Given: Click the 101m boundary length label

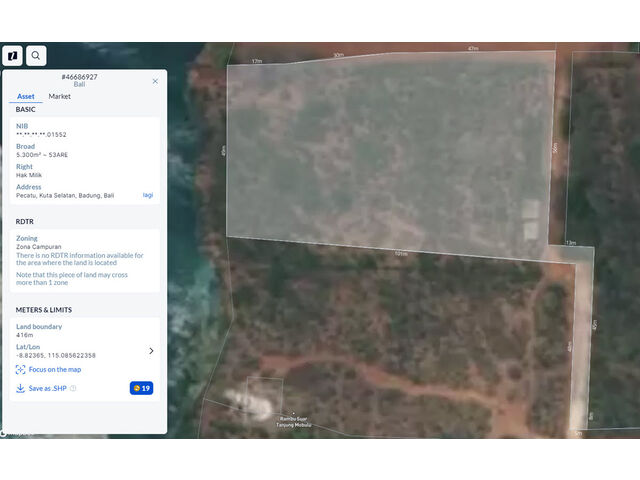Looking at the screenshot, I should [x=400, y=254].
